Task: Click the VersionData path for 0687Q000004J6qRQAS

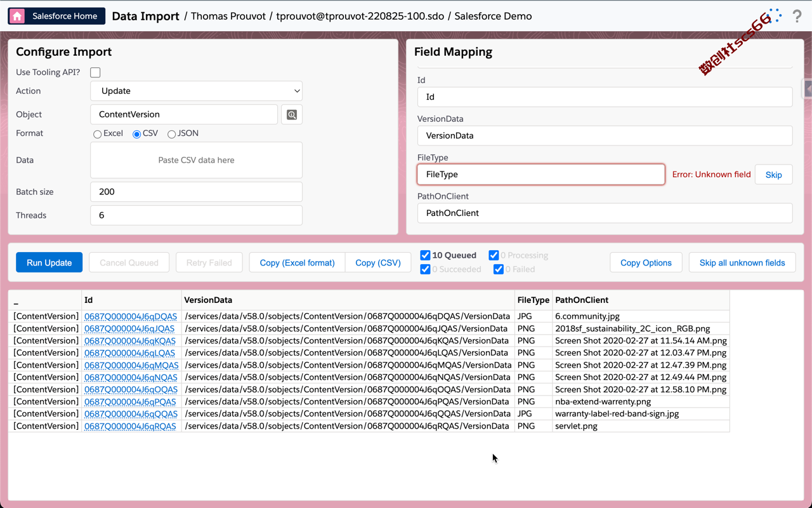Action: (x=348, y=426)
